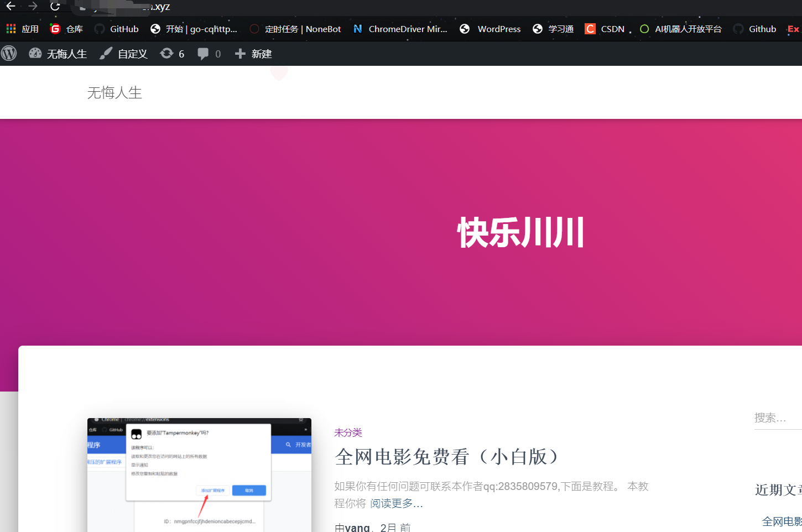The image size is (802, 532).
Task: Click the 阅读更多… read more link
Action: [396, 503]
